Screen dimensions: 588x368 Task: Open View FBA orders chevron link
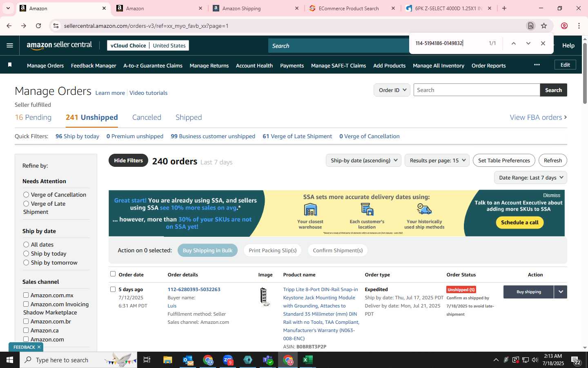pyautogui.click(x=538, y=117)
